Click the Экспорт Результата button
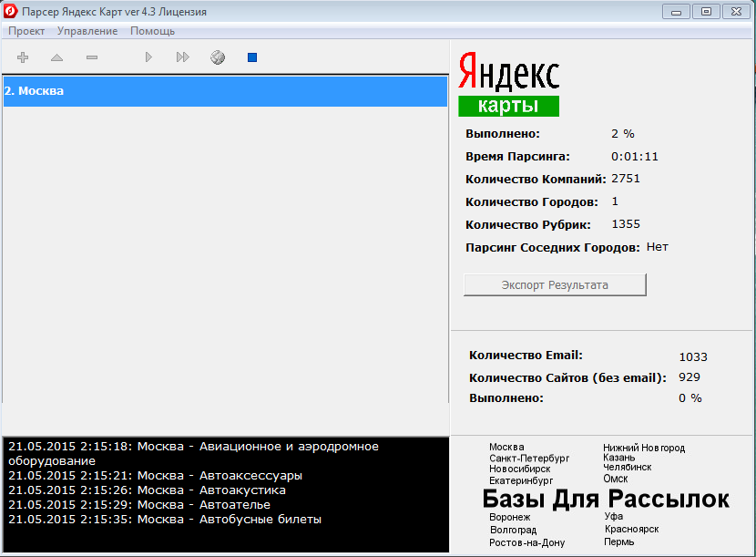The height and width of the screenshot is (557, 756). [555, 284]
